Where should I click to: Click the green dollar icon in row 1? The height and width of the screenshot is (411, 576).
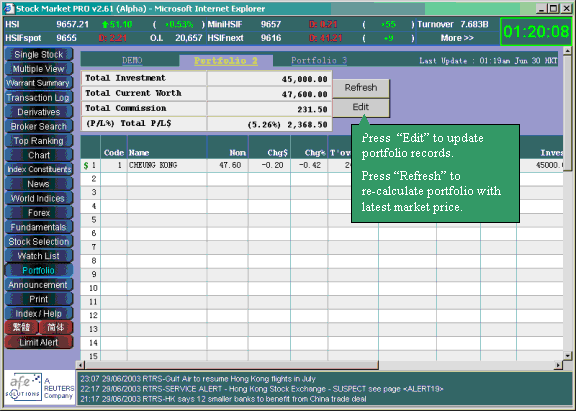tap(86, 166)
